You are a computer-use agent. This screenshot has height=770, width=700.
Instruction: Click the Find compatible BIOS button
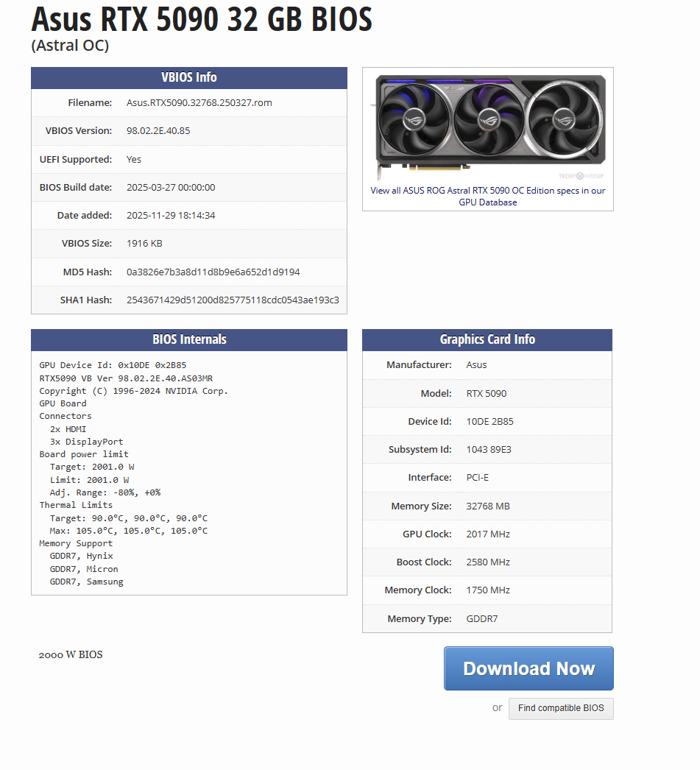561,708
